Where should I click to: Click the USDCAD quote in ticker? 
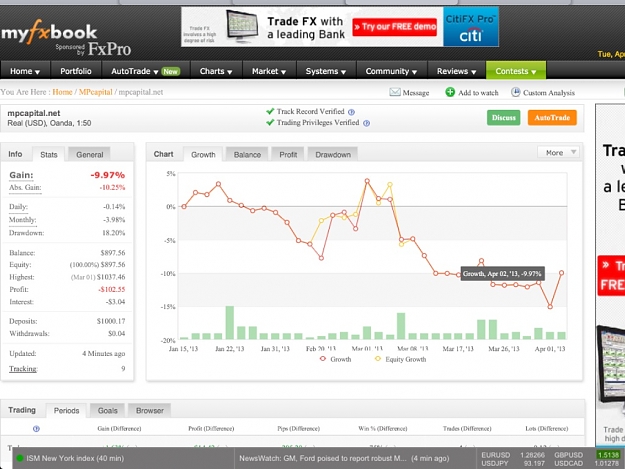coord(586,463)
